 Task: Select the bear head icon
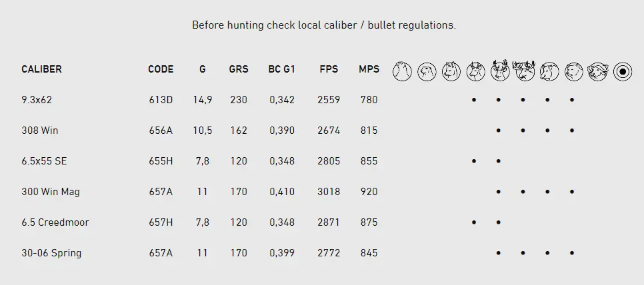pos(573,71)
